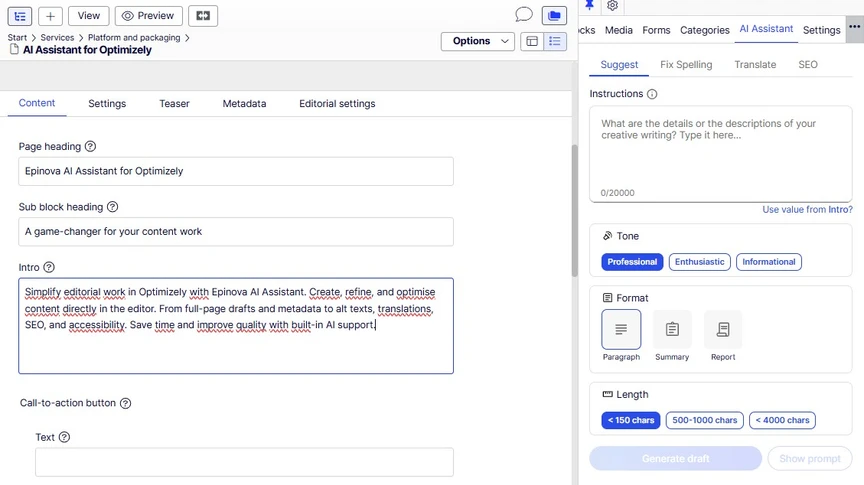This screenshot has height=485, width=864.
Task: Click the AI Instructions text area
Action: click(721, 154)
